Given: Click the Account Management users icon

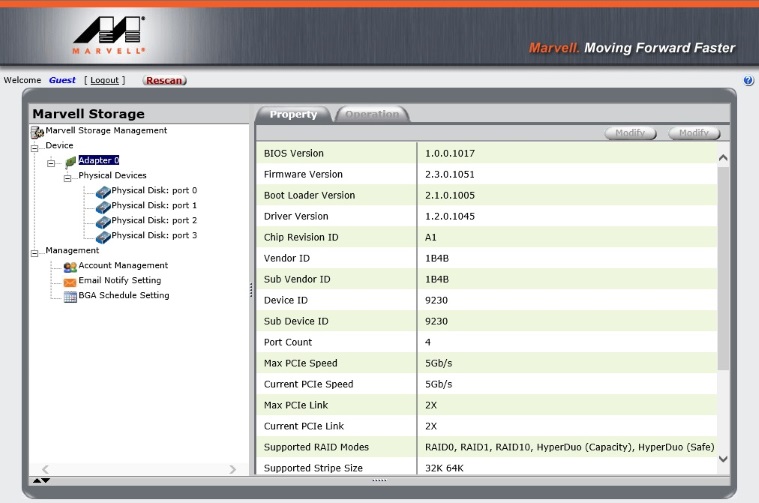Looking at the screenshot, I should click(70, 267).
